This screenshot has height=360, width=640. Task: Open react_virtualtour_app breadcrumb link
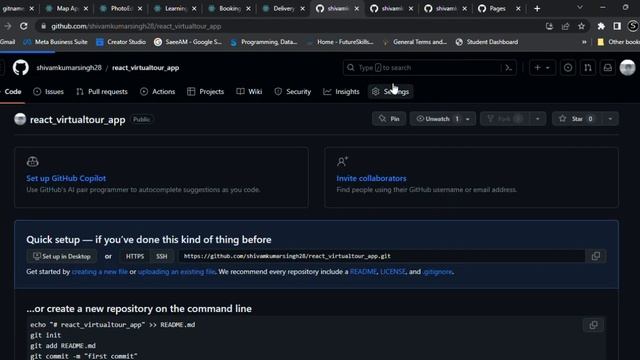coord(145,68)
